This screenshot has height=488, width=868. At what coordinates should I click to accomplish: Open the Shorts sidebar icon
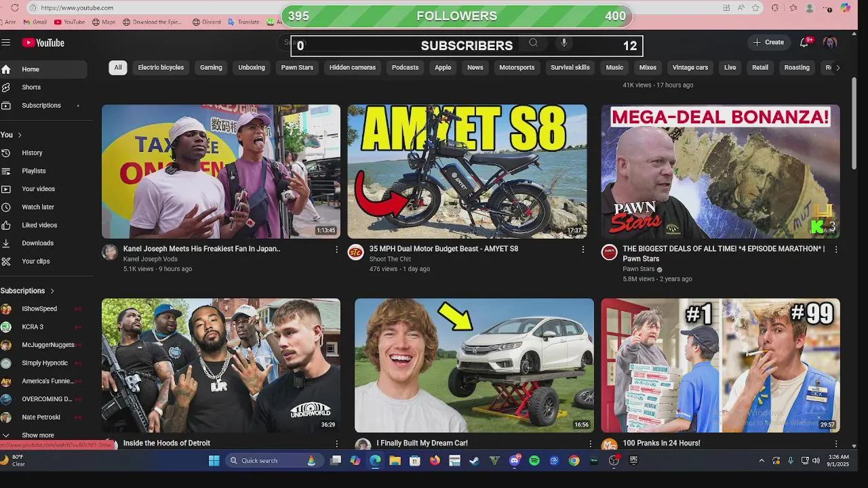[6, 87]
